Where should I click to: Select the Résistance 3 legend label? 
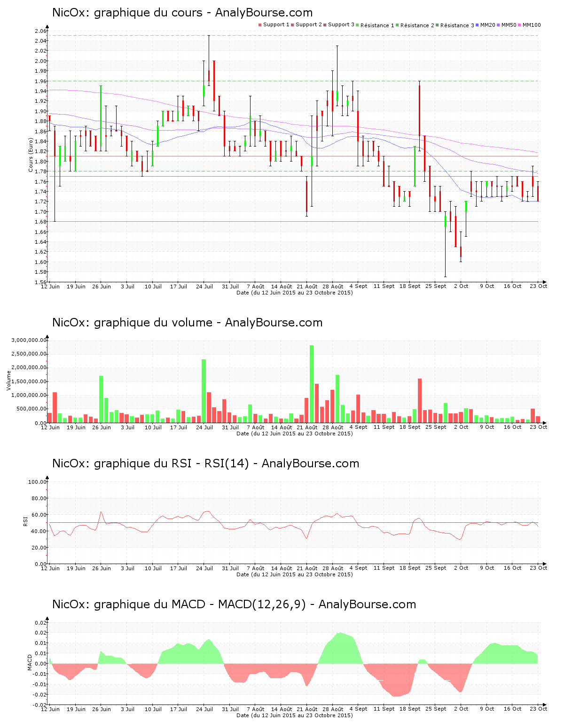[457, 25]
